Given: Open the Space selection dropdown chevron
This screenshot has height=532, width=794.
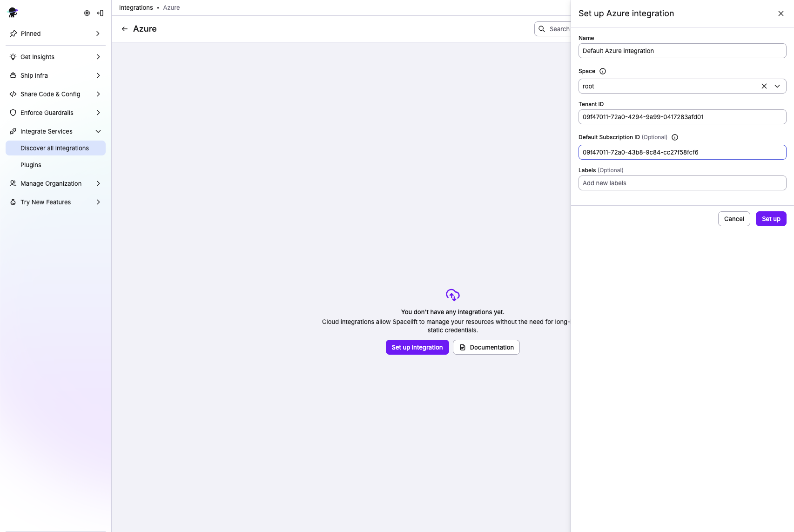Looking at the screenshot, I should point(777,86).
